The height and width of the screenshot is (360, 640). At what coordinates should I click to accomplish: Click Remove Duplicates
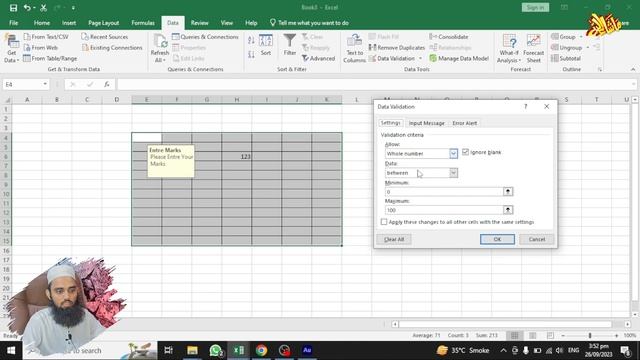[397, 48]
